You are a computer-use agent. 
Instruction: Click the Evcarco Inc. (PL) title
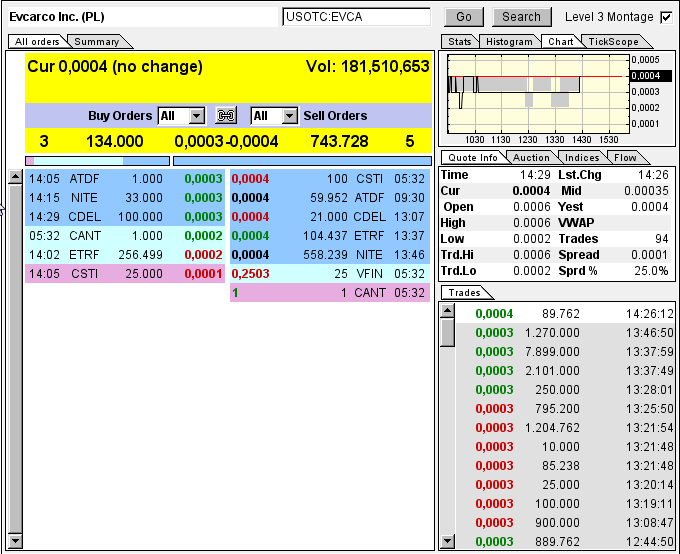[x=57, y=17]
